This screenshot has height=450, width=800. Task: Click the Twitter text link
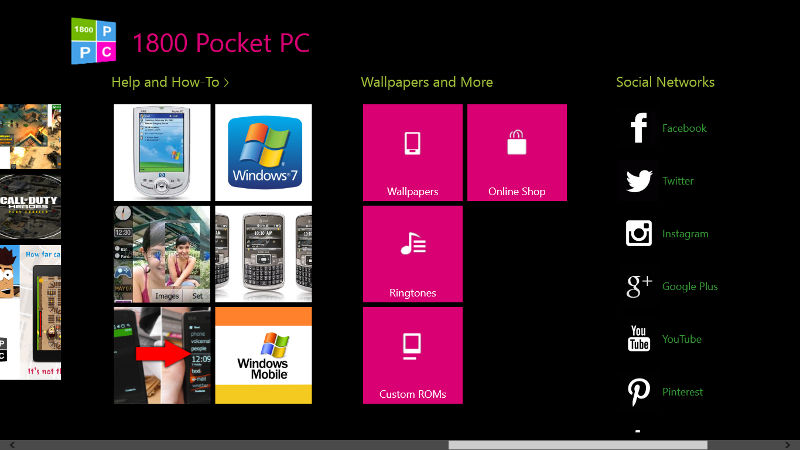[678, 181]
